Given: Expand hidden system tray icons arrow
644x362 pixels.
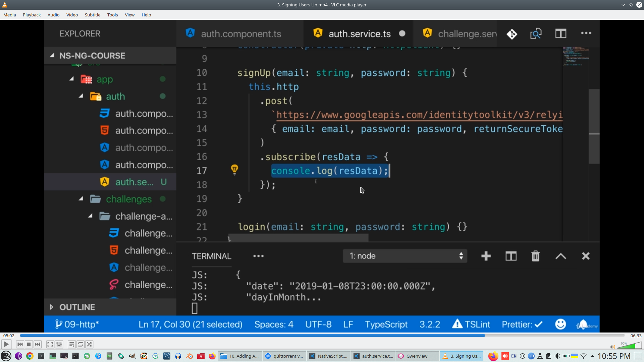Looking at the screenshot, I should (592, 356).
